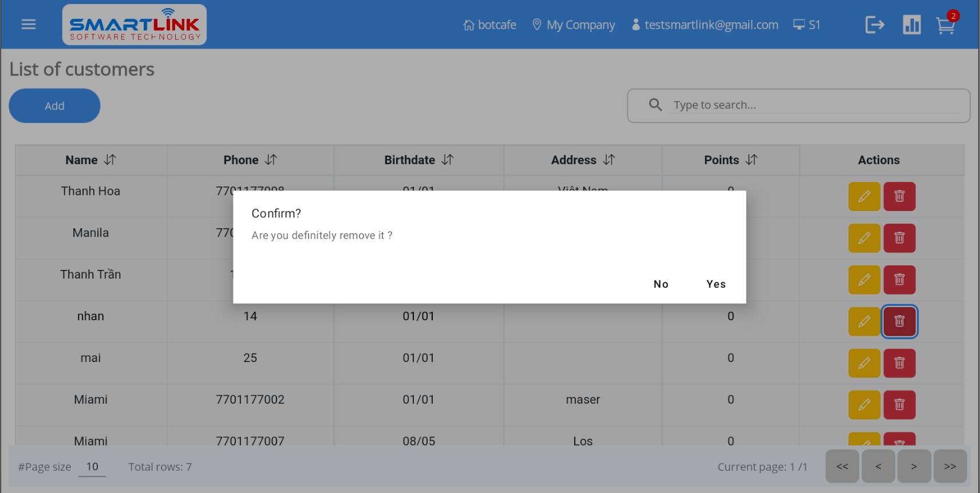The image size is (980, 493).
Task: Click Yes to confirm removal
Action: (716, 284)
